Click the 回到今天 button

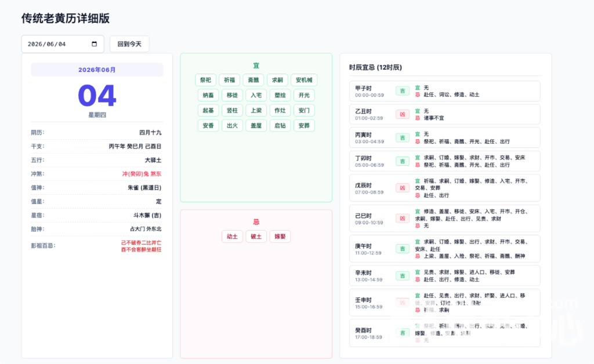click(129, 44)
